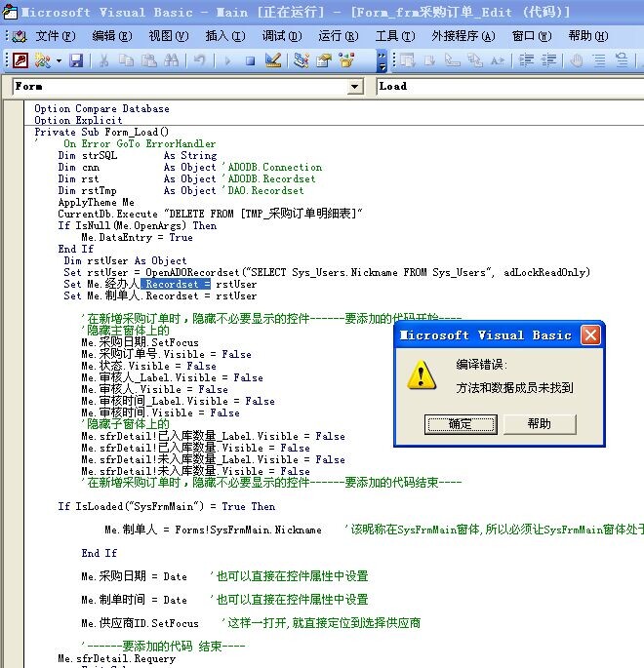Click the 'Me.采购日期.SetFocus' line

[x=140, y=342]
